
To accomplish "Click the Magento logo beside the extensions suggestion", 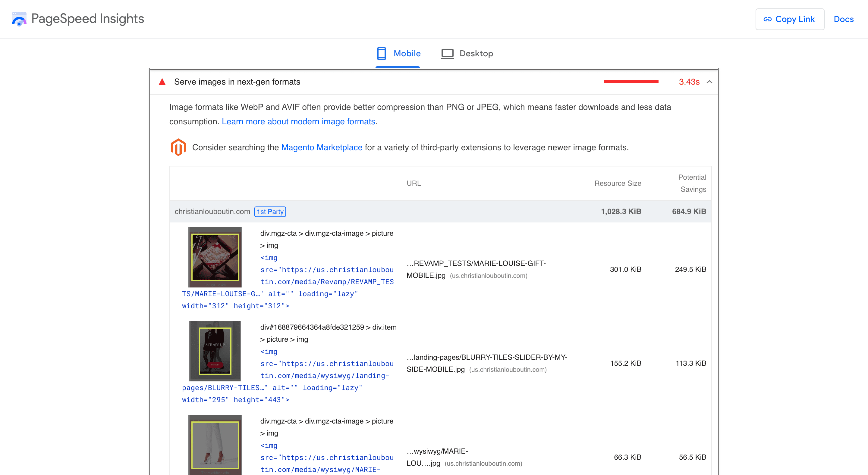I will coord(178,147).
